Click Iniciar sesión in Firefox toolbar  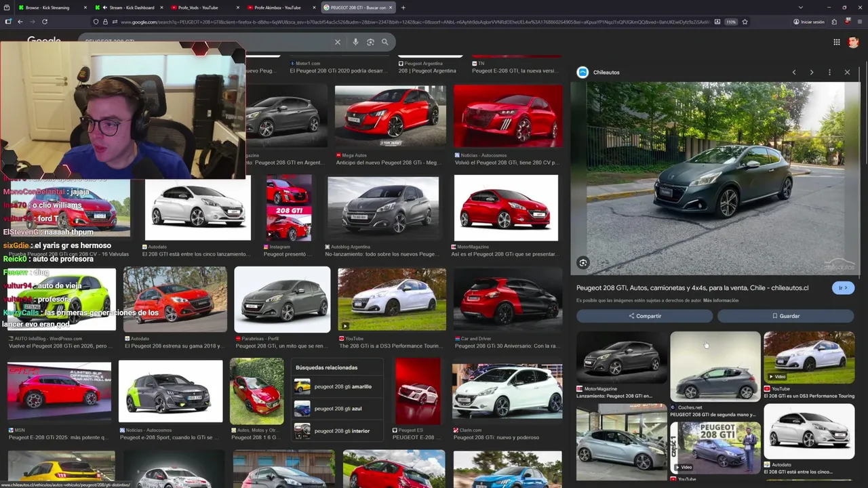point(809,22)
